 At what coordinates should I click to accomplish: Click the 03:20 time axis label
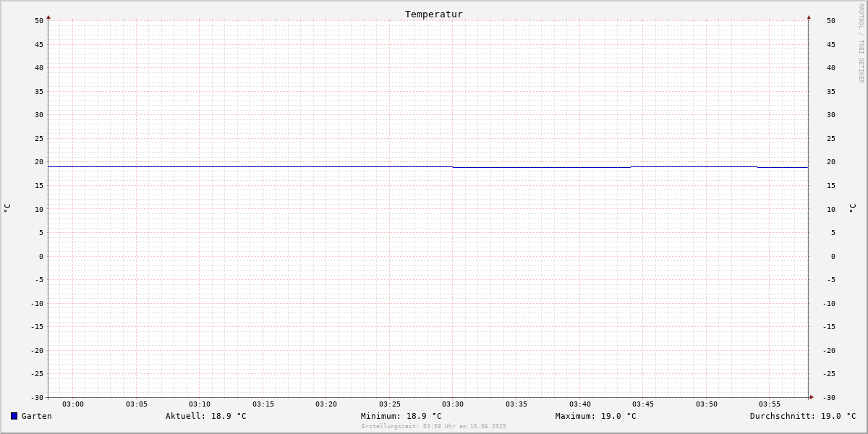326,404
